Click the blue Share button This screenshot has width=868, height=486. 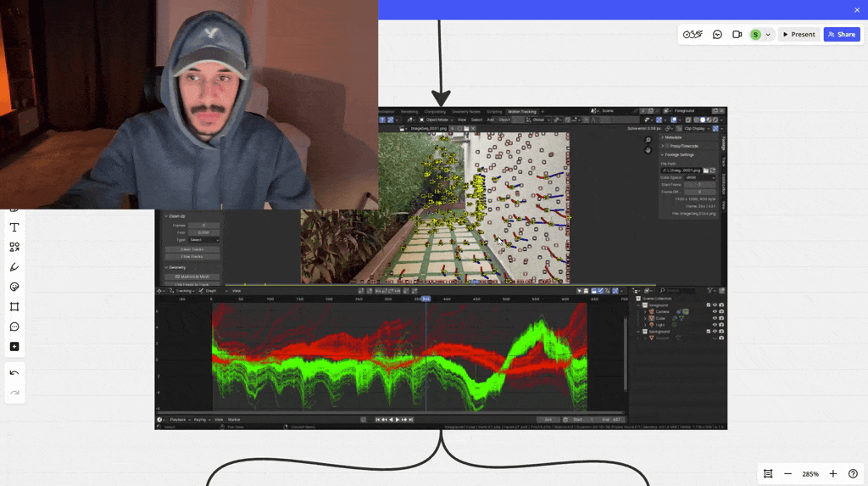pos(842,35)
